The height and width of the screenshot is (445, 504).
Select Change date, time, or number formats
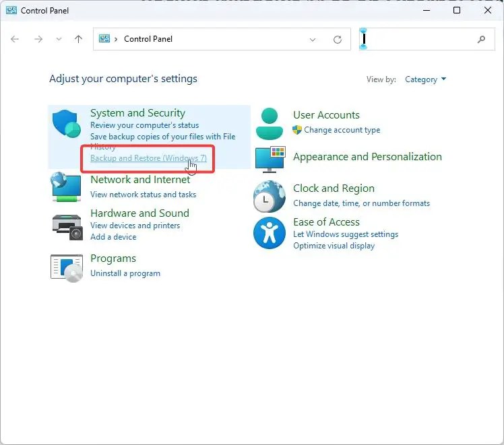[x=361, y=203]
